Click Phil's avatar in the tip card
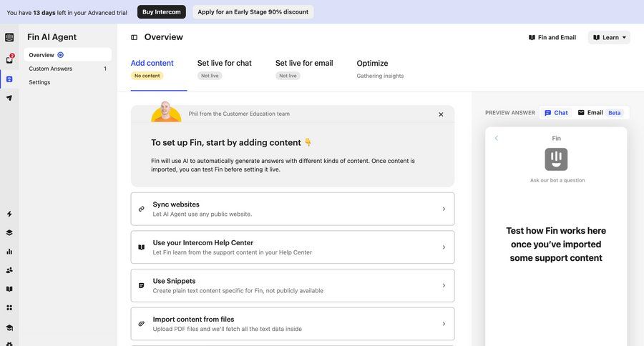The width and height of the screenshot is (644, 346). click(x=166, y=112)
